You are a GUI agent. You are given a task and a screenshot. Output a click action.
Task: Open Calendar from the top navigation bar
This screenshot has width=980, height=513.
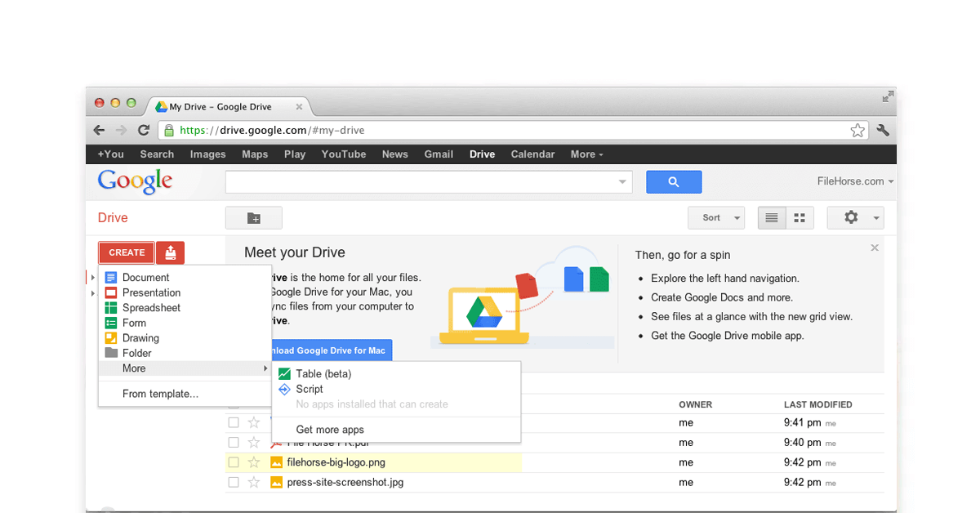[x=532, y=154]
